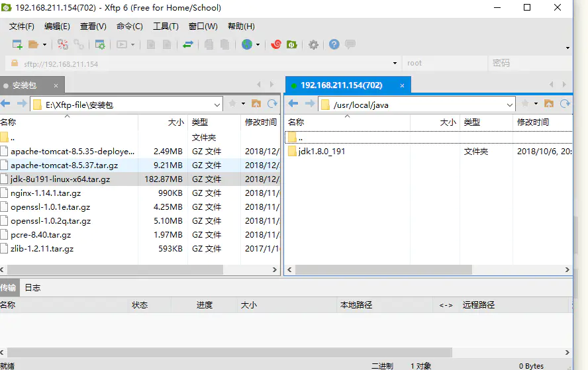Image resolution: width=588 pixels, height=370 pixels.
Task: Click the New Session toolbar icon
Action: click(x=18, y=44)
